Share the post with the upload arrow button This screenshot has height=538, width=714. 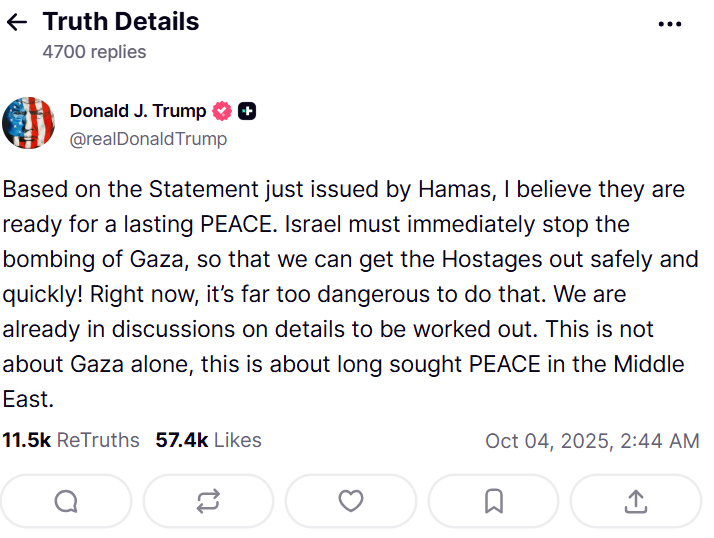(635, 502)
